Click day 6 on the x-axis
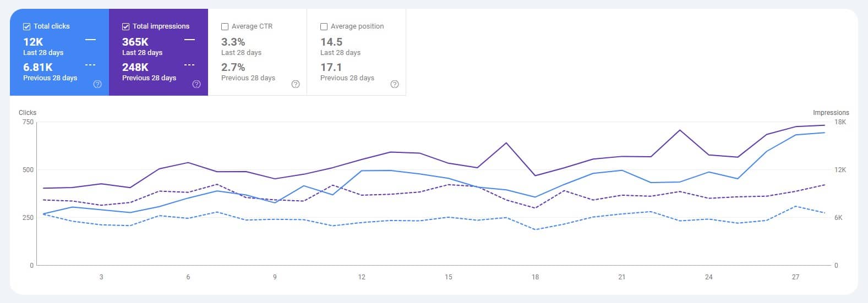This screenshot has width=868, height=303. pos(188,277)
